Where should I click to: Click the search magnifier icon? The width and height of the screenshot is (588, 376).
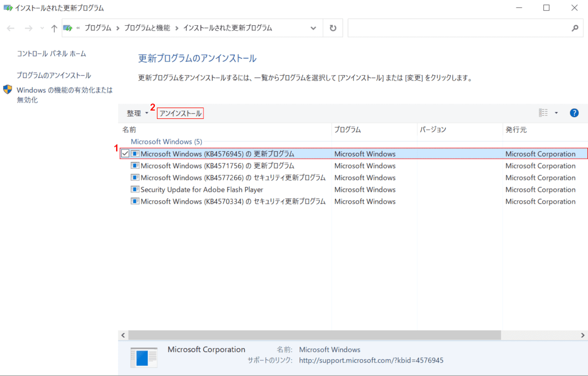(574, 28)
